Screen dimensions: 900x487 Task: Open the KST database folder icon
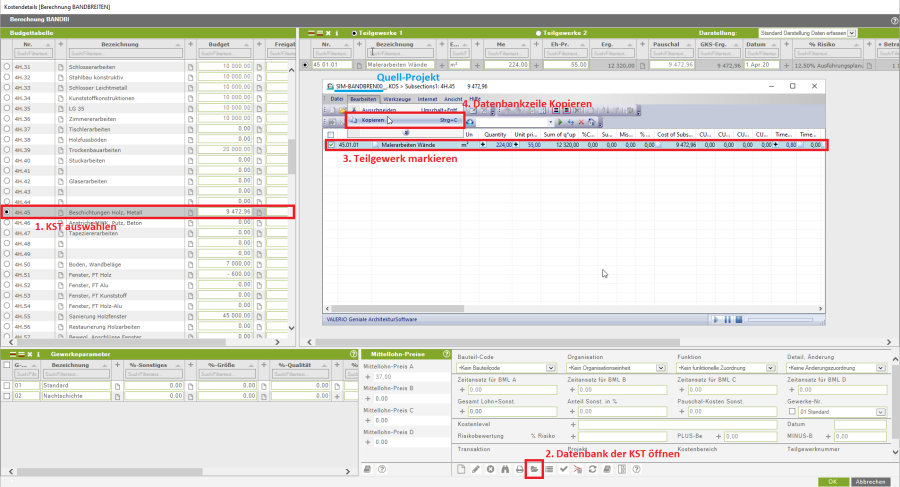point(534,468)
